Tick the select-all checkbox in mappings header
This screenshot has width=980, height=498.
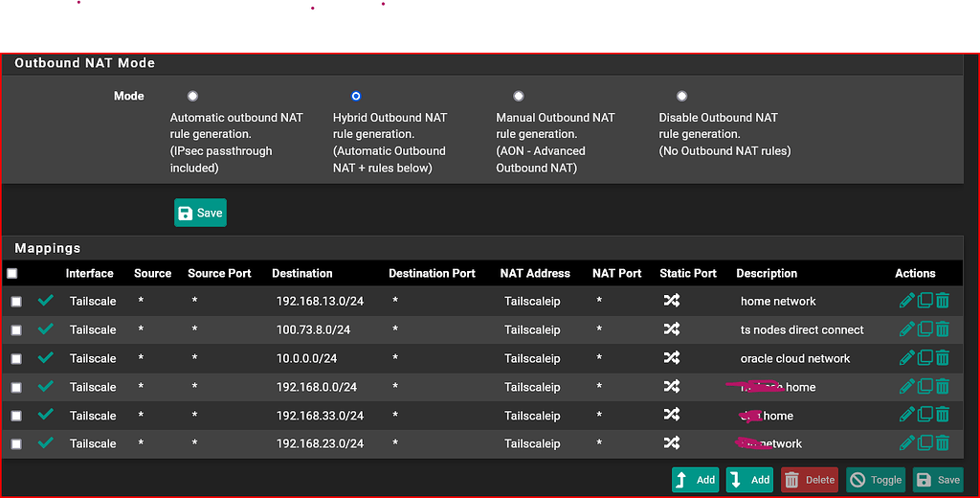(12, 274)
